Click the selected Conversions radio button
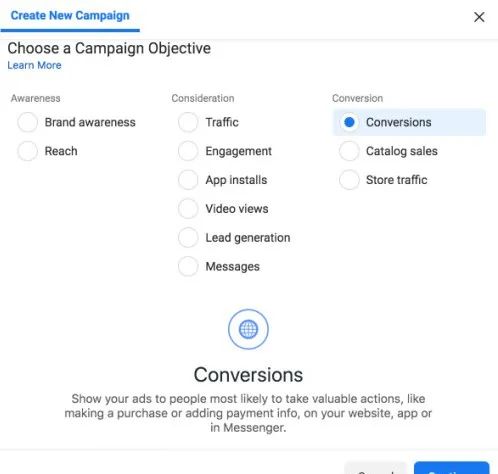This screenshot has width=498, height=474. (349, 122)
